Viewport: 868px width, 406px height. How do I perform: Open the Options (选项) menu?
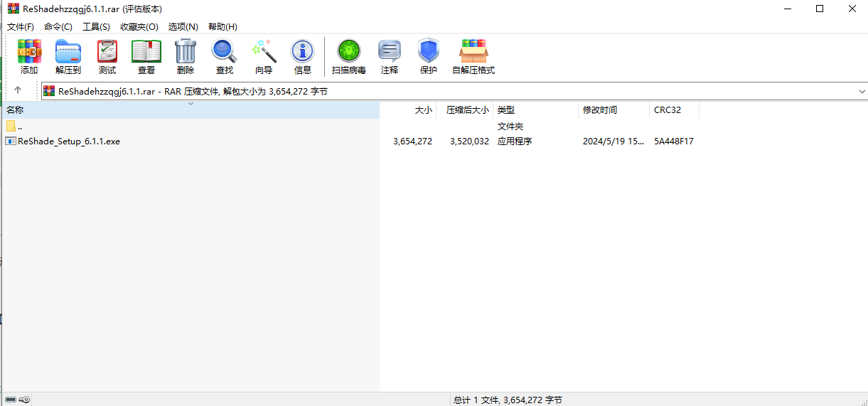[183, 26]
